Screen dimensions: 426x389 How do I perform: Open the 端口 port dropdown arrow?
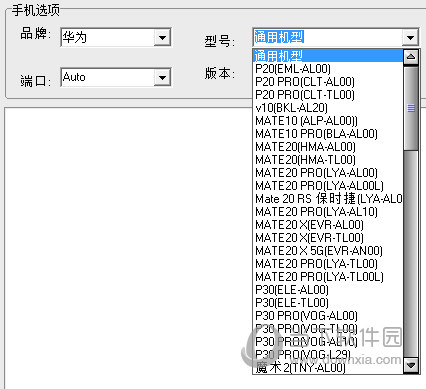(162, 77)
